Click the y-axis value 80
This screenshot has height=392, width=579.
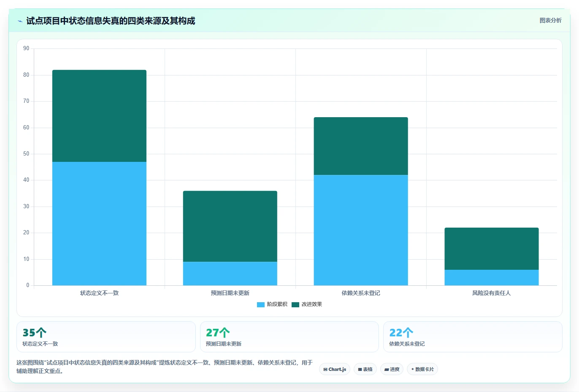pos(26,75)
